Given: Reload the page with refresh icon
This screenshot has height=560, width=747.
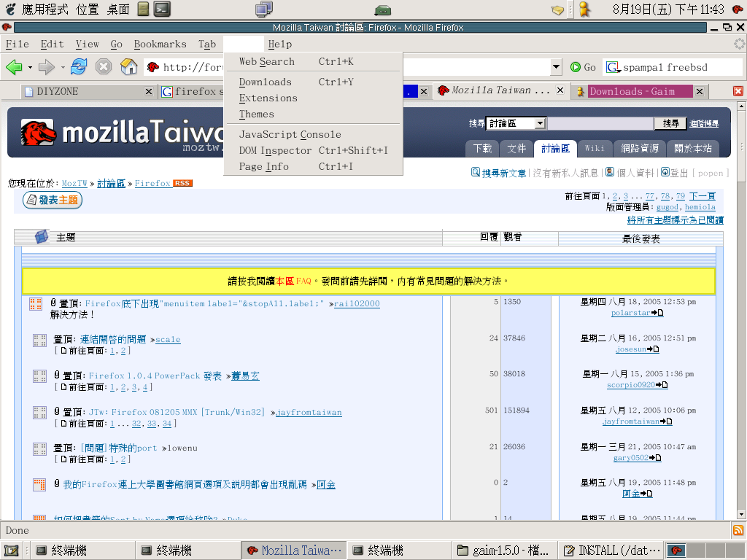Looking at the screenshot, I should [x=79, y=66].
